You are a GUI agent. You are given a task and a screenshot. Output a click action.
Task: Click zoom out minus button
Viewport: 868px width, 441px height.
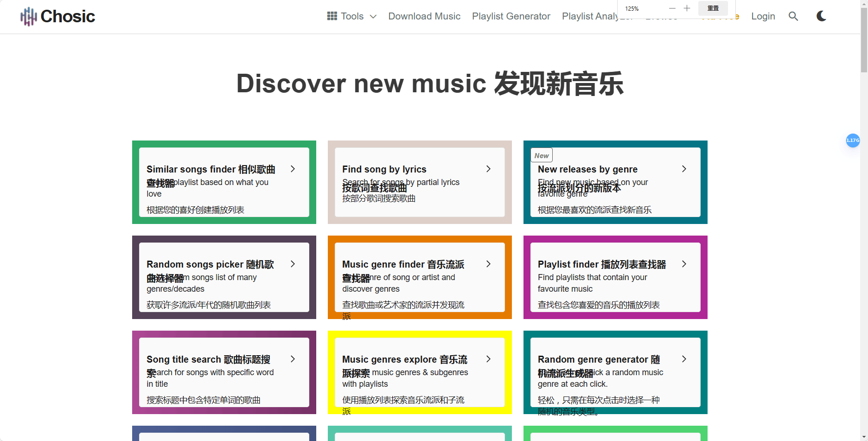click(672, 8)
